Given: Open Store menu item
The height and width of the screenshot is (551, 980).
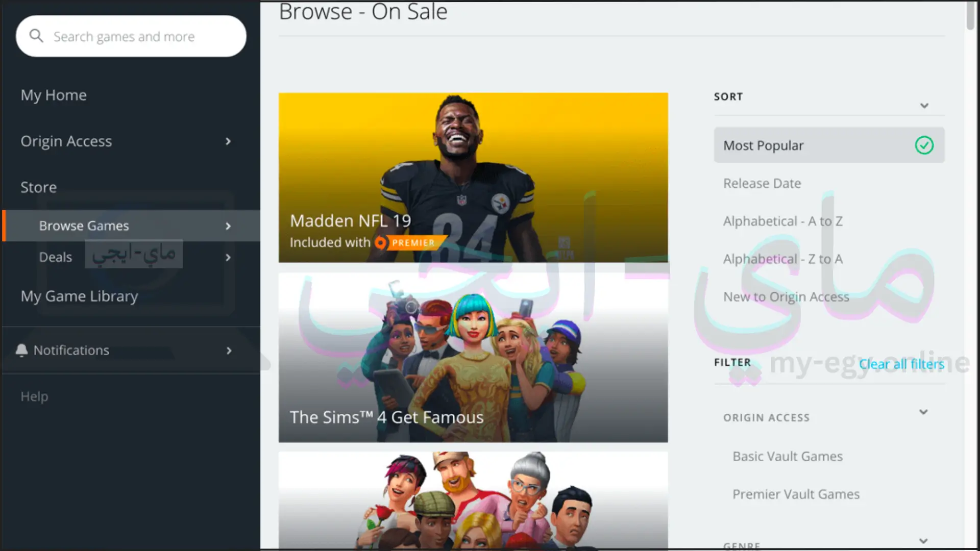Looking at the screenshot, I should point(38,187).
